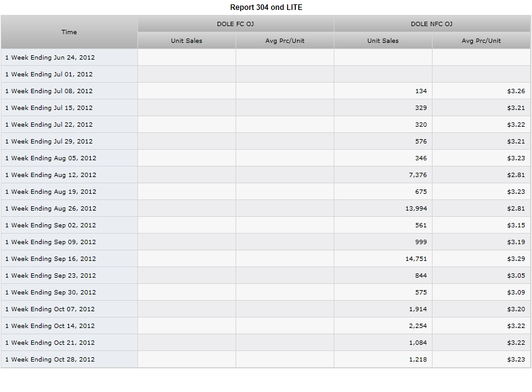Click unit sales value 134

(x=421, y=91)
